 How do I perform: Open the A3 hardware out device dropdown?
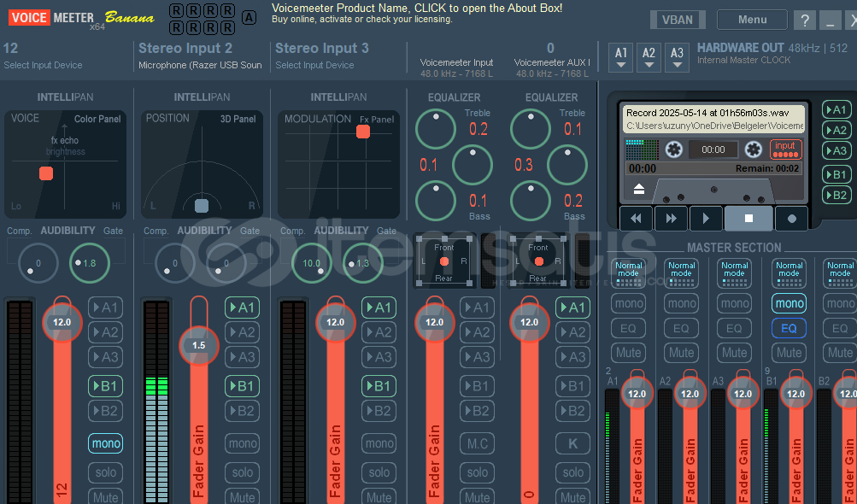coord(677,57)
